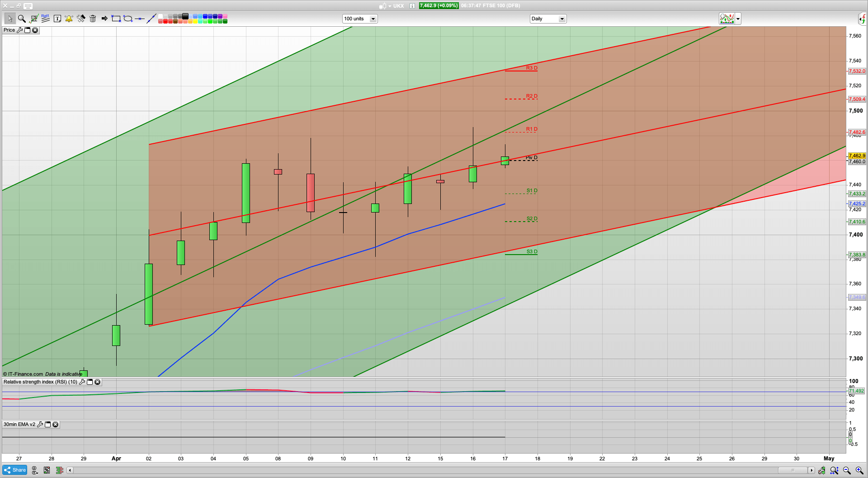Select the horizontal line drawing tool
This screenshot has width=868, height=478.
pos(140,19)
